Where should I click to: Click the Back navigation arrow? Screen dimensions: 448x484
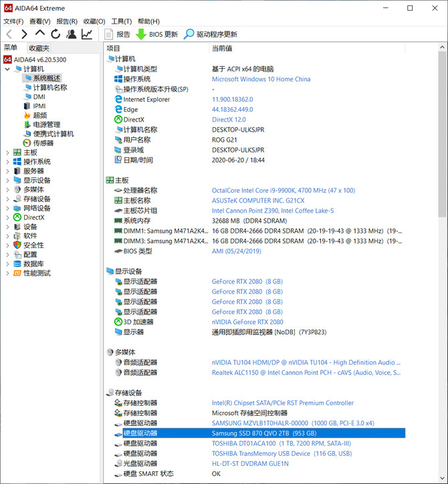pos(9,34)
